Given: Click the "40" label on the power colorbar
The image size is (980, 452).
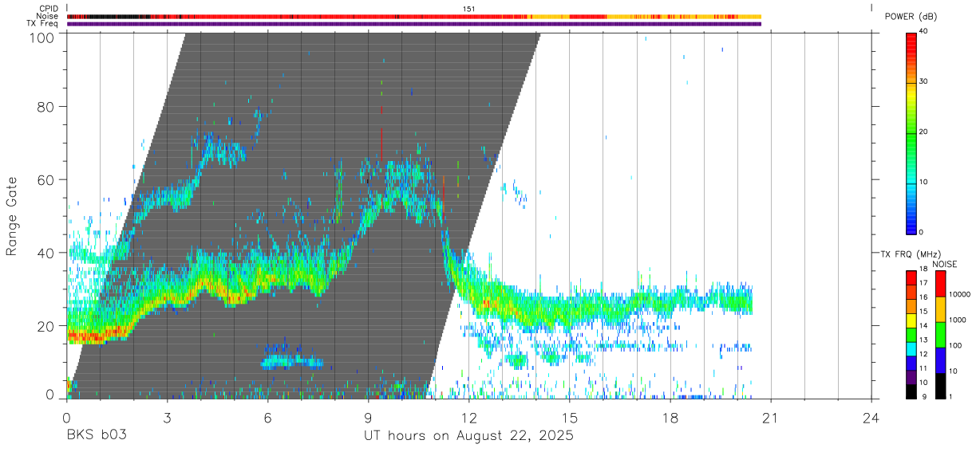Looking at the screenshot, I should pos(924,32).
